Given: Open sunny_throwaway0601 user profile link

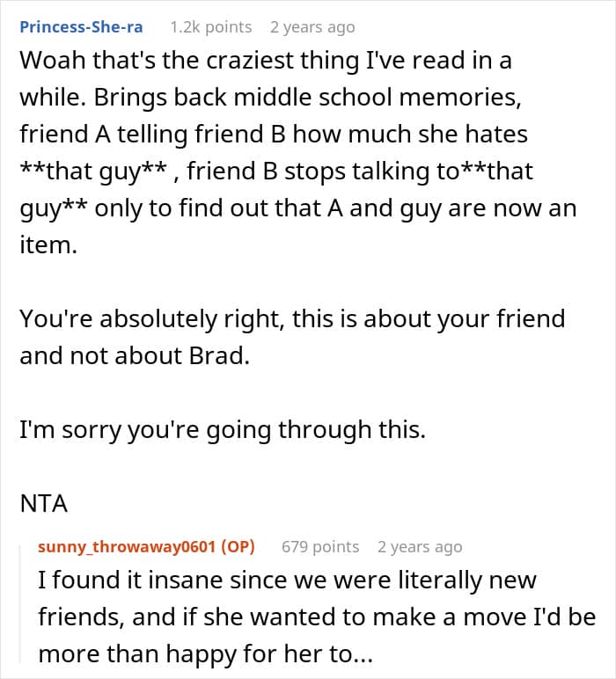Looking at the screenshot, I should pyautogui.click(x=127, y=546).
